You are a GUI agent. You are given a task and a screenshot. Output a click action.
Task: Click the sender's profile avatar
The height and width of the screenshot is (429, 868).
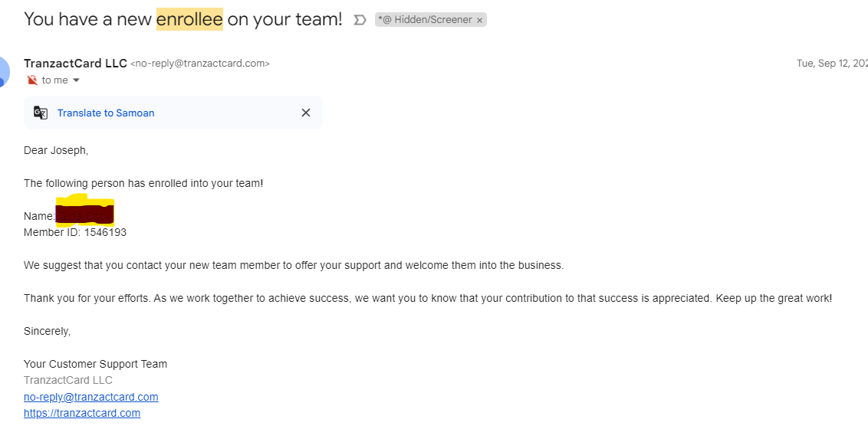4,72
